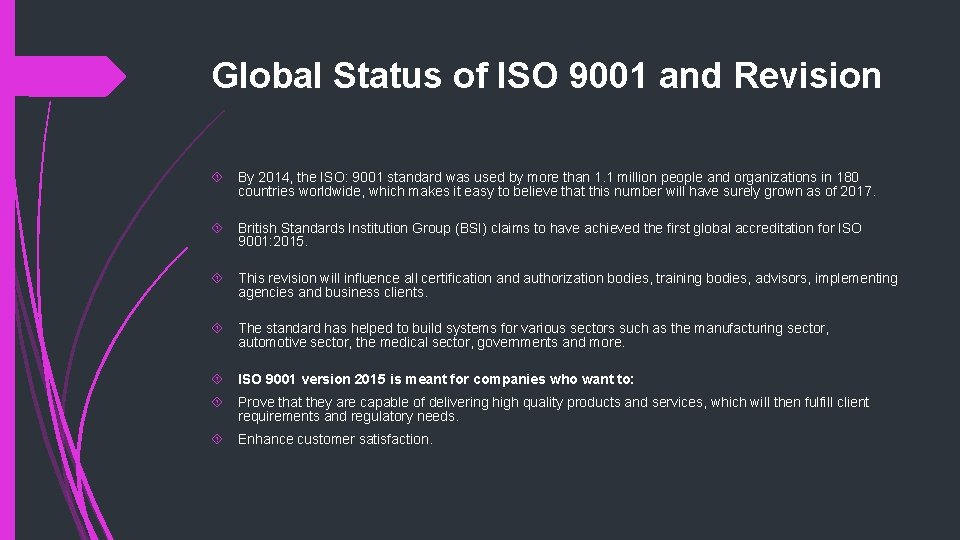
Task: Click the bold line 'ISO 9001 version 2015 is meant for'
Action: click(x=435, y=380)
